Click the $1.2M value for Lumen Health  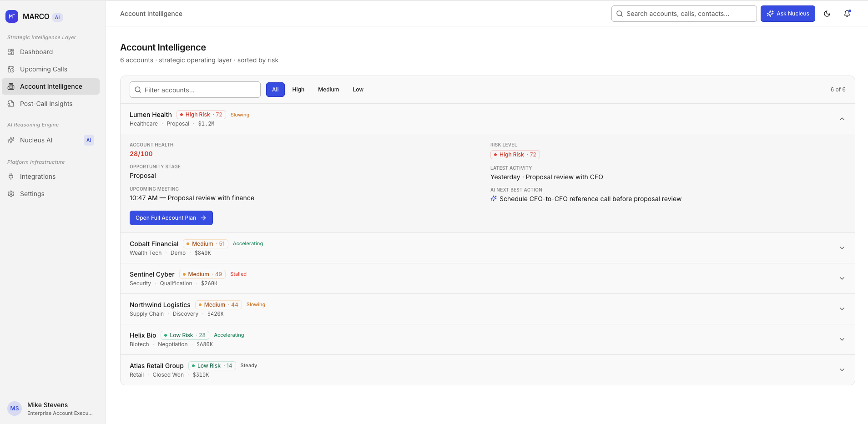(206, 124)
